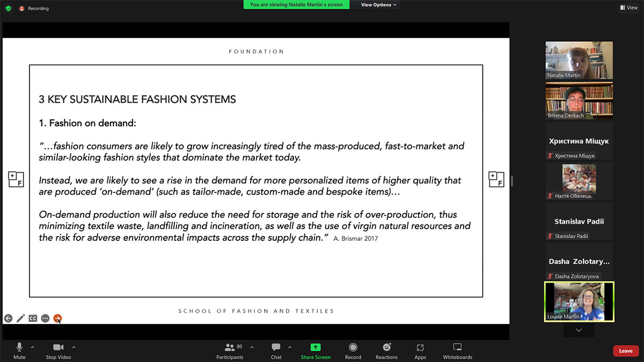The width and height of the screenshot is (644, 362).
Task: Select Настя Обелець participant tile
Action: point(579,181)
